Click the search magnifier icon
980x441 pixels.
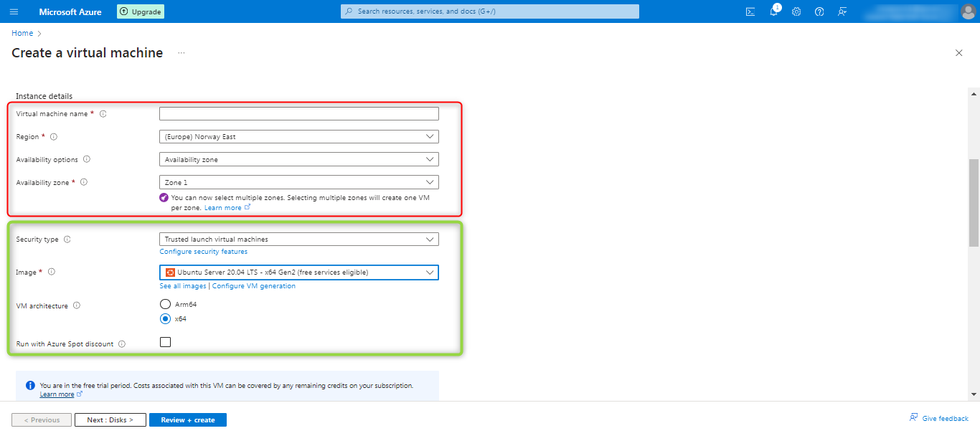349,11
